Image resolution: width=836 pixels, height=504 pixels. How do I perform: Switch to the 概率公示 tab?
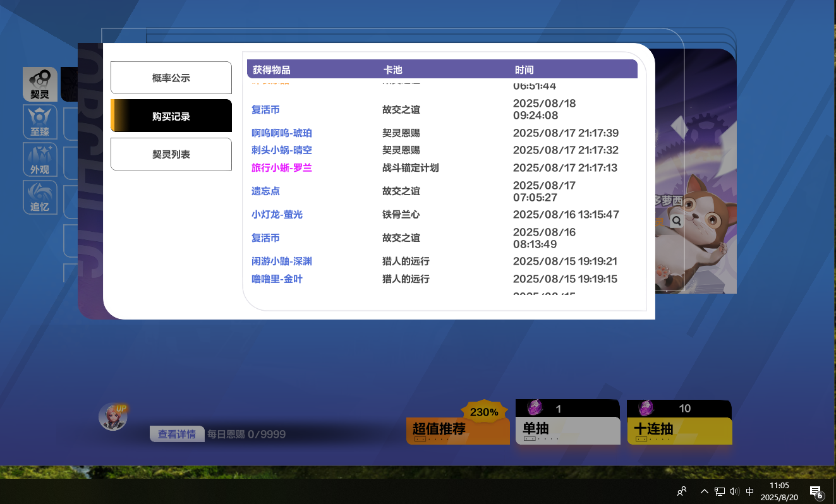171,78
